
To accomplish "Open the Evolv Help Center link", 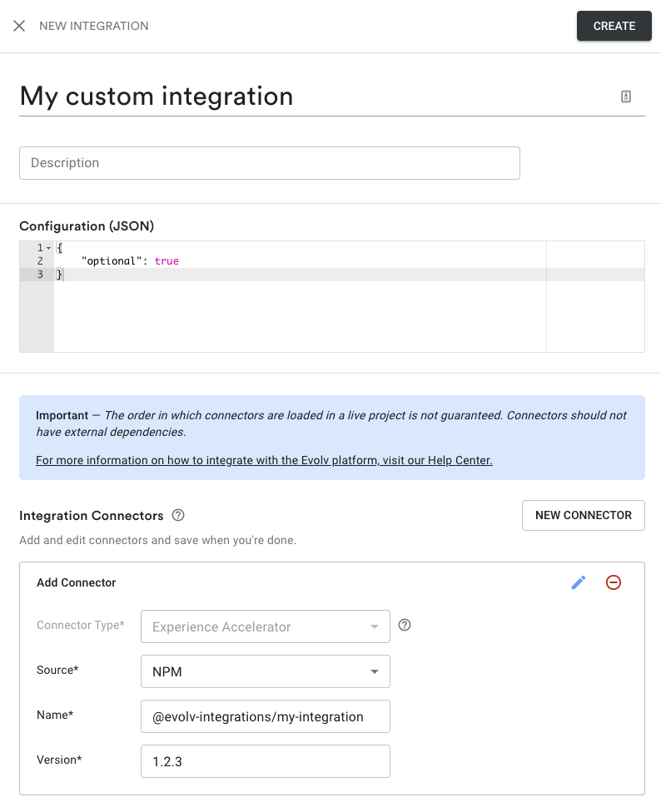I will (x=264, y=460).
